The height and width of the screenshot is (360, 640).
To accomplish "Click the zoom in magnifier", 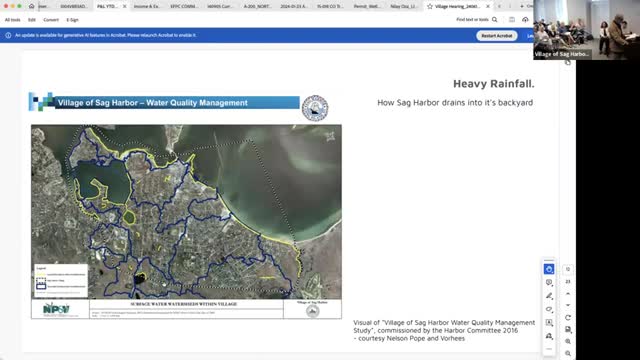I will pos(568,341).
